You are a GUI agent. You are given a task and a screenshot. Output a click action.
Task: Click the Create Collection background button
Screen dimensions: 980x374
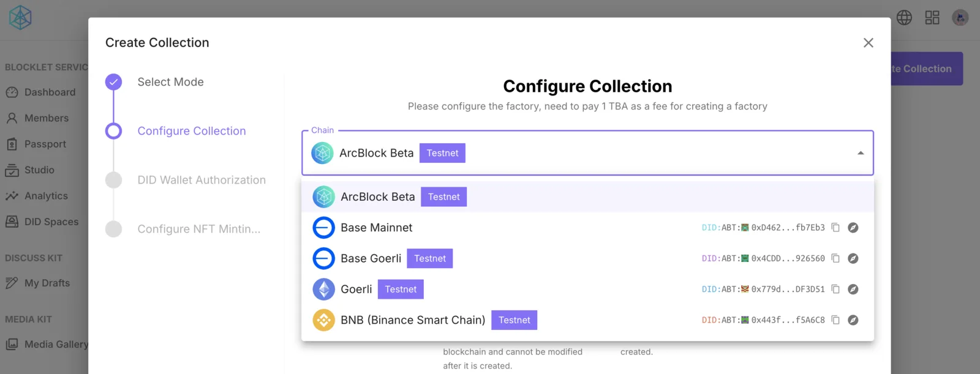pos(927,69)
